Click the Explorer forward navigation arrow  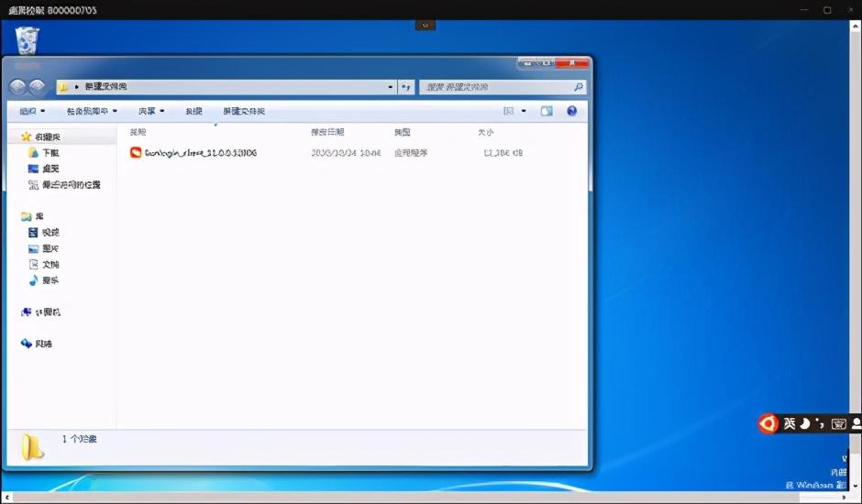coord(37,86)
